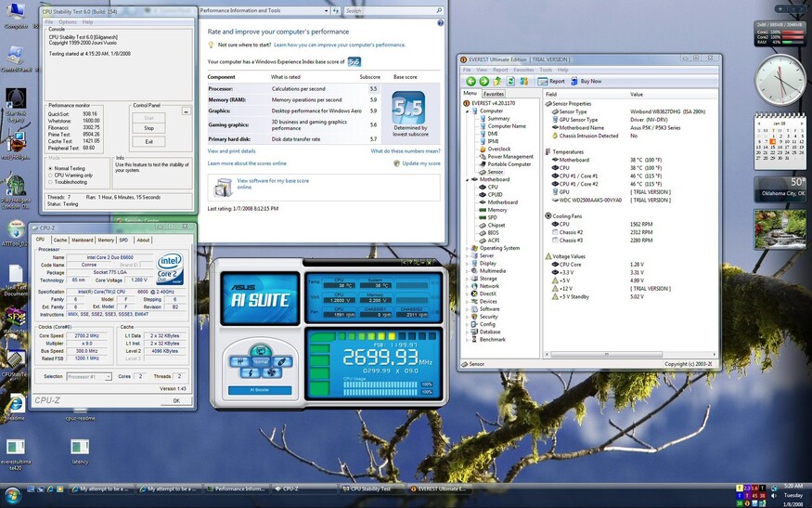Open the latency desktop icon

tap(80, 451)
